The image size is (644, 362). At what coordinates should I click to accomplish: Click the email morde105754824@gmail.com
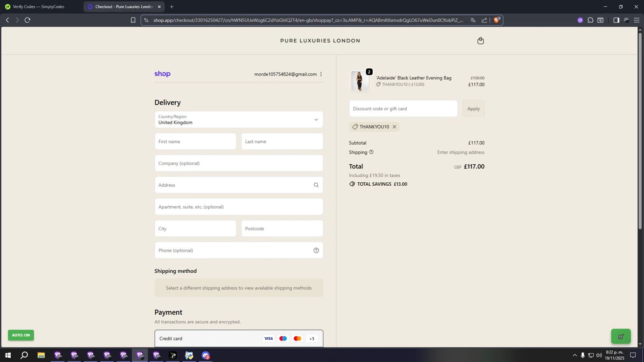pos(286,74)
